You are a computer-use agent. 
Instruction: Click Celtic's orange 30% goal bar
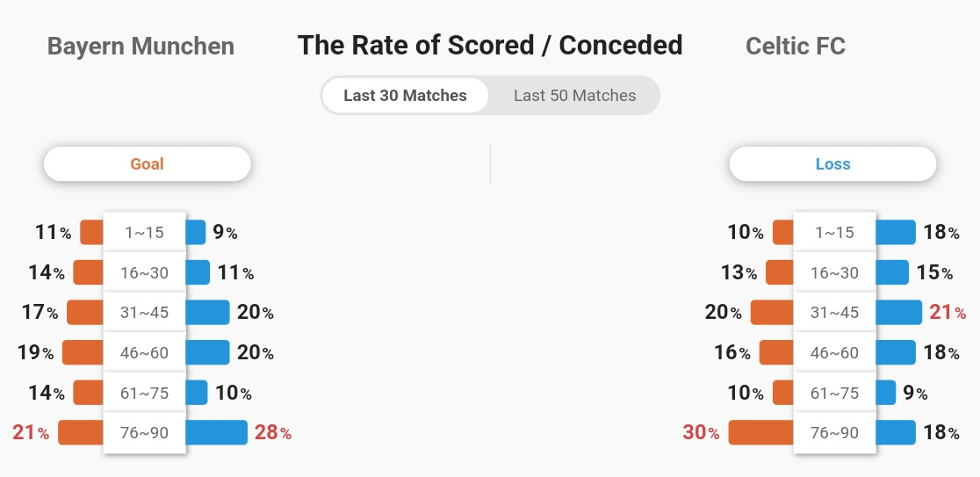click(761, 432)
